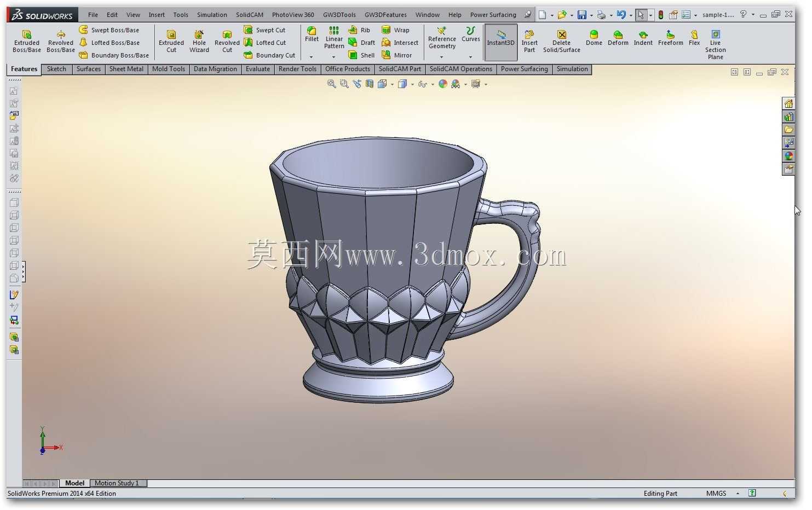Select the Mirror feature
The height and width of the screenshot is (510, 812).
pos(396,55)
